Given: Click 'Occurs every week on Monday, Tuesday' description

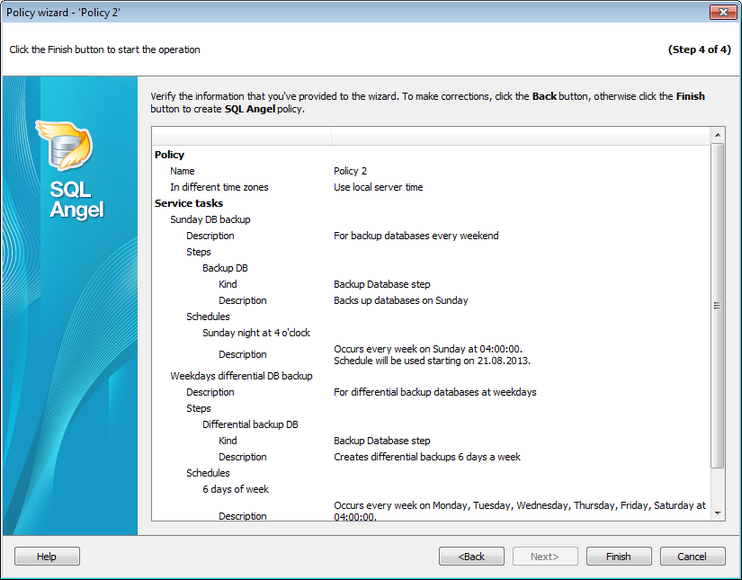Looking at the screenshot, I should (x=520, y=511).
